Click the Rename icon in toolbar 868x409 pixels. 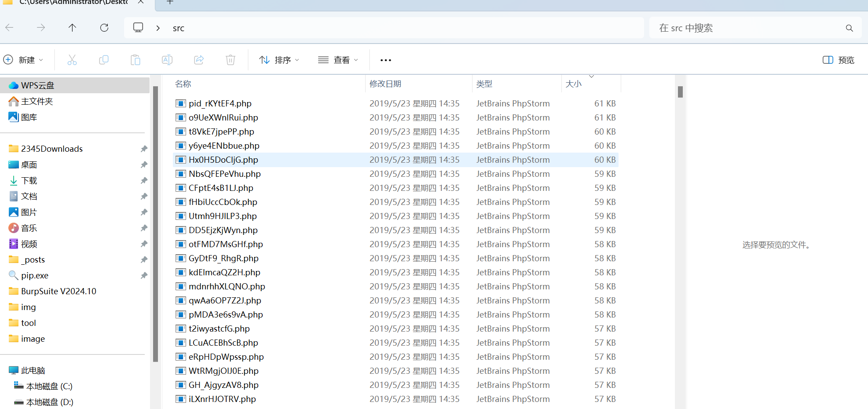[167, 60]
